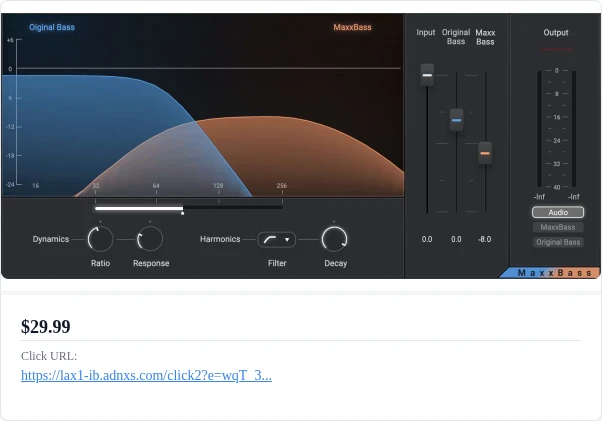The width and height of the screenshot is (602, 421).
Task: Click the frequency slider handle dot
Action: 183,213
